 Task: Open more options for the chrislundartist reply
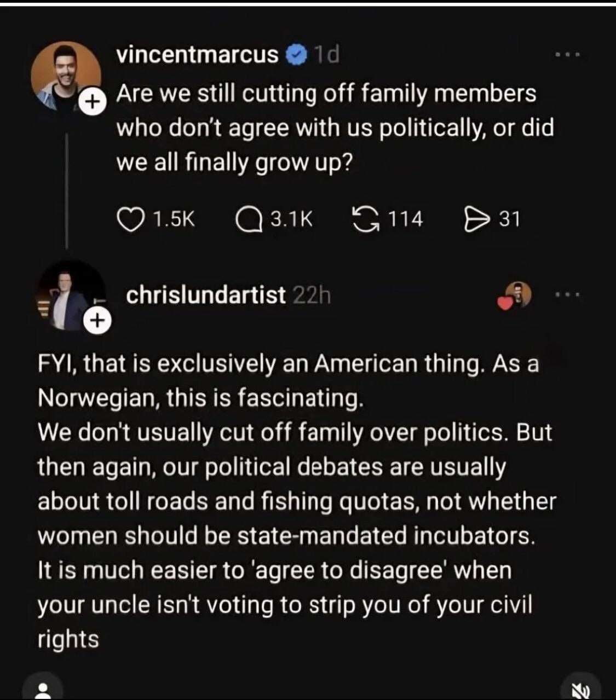[567, 296]
